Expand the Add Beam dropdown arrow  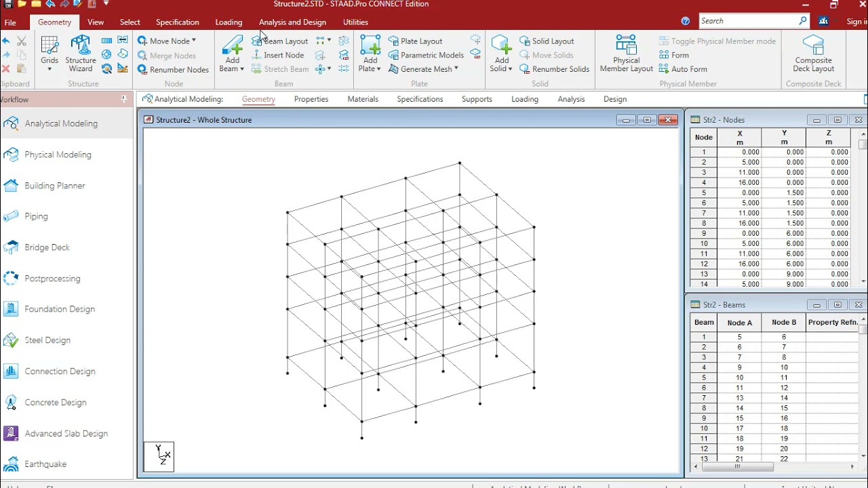(242, 68)
